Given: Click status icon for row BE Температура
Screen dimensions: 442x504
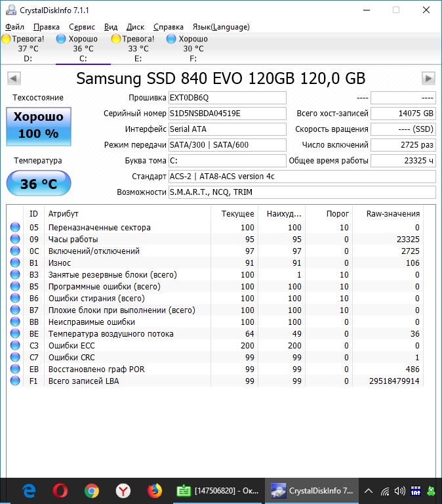Looking at the screenshot, I should [15, 333].
